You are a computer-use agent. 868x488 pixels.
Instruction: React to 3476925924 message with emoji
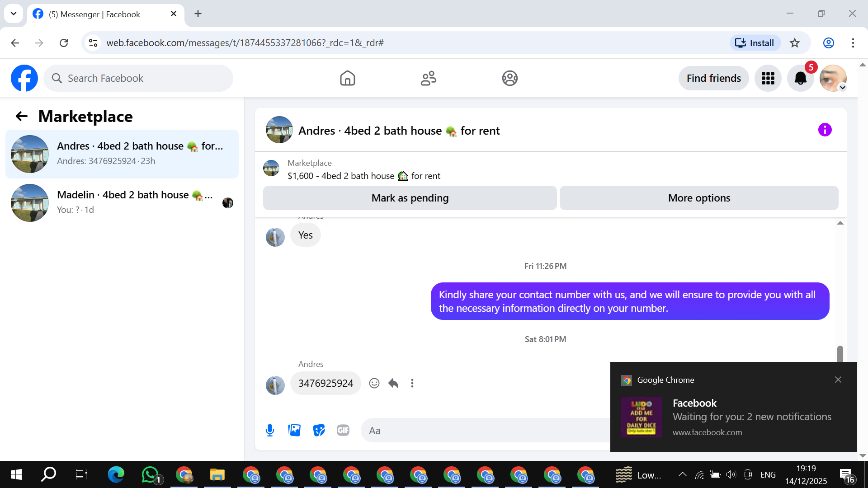point(374,383)
